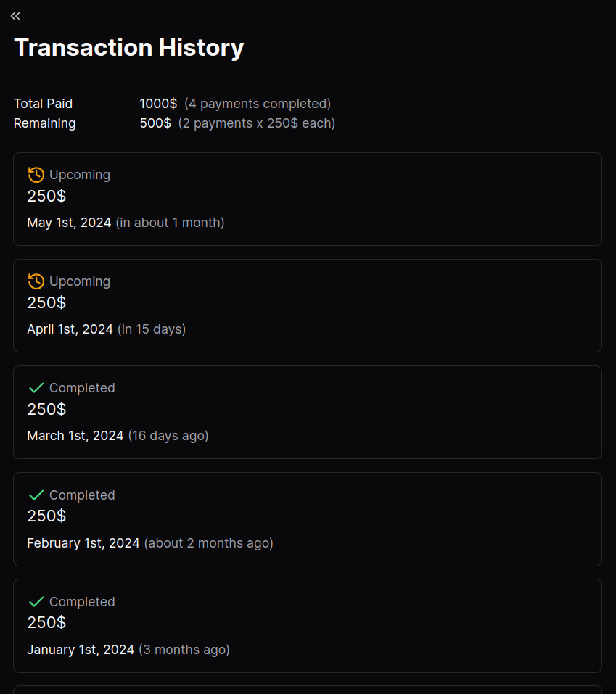The image size is (616, 694).
Task: Click the Upcoming status text for April 1st
Action: pyautogui.click(x=80, y=281)
